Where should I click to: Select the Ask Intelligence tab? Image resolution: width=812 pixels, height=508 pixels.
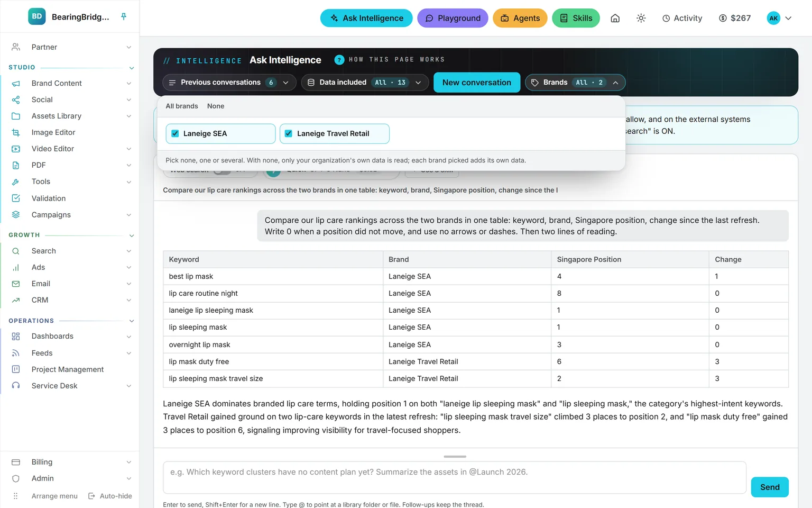pyautogui.click(x=366, y=18)
